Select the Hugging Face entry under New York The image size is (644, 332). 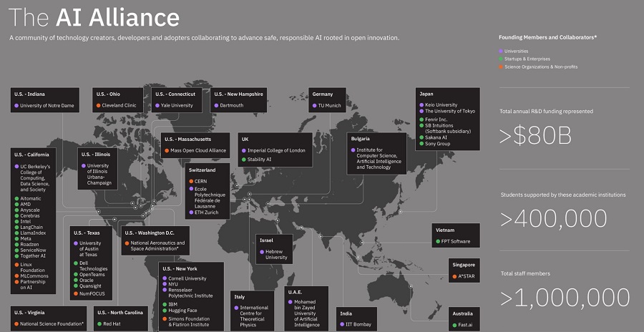click(x=185, y=311)
